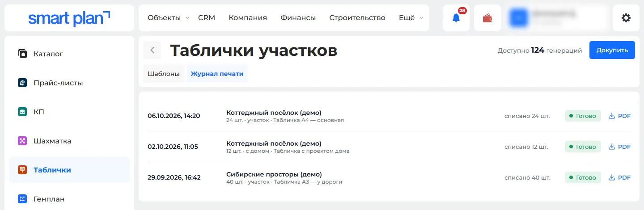Open the Компания menu item
Viewport: 644px width, 210px height.
(248, 18)
